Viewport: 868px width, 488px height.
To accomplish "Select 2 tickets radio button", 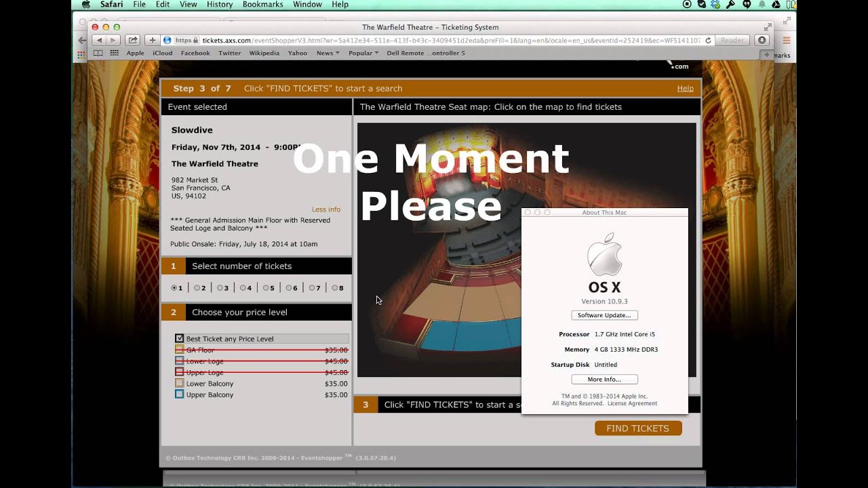I will click(x=197, y=288).
